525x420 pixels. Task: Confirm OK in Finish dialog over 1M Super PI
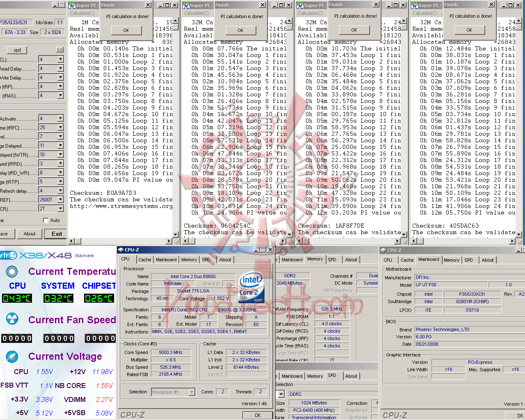126,30
